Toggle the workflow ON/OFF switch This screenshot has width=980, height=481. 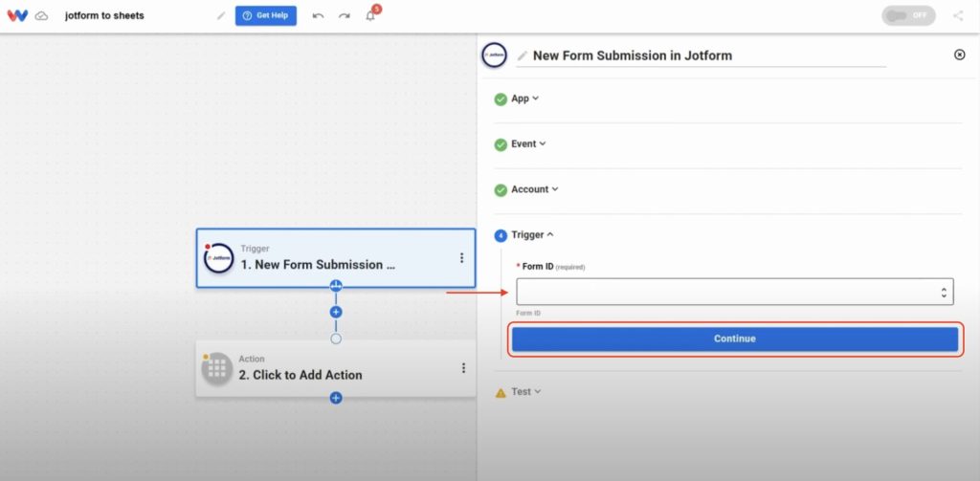pyautogui.click(x=908, y=15)
